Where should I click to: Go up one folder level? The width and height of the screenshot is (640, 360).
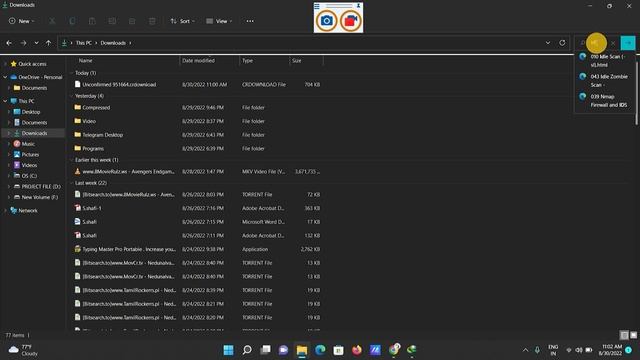49,43
